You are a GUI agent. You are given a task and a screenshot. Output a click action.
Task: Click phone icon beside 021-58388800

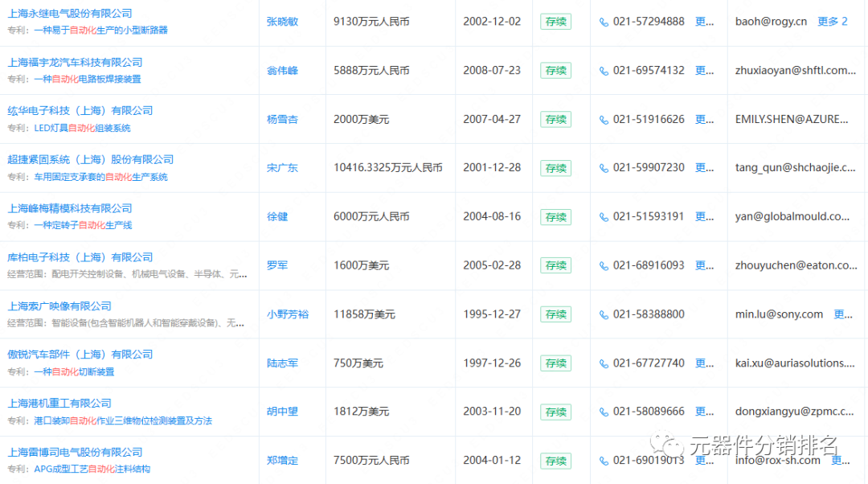coord(604,314)
